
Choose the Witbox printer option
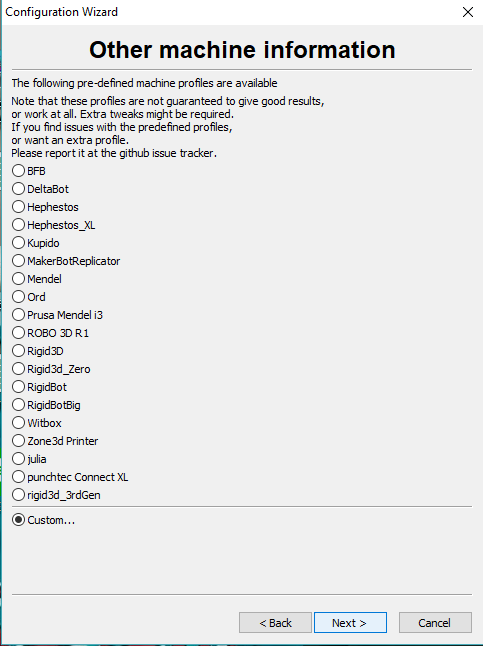pos(37,423)
